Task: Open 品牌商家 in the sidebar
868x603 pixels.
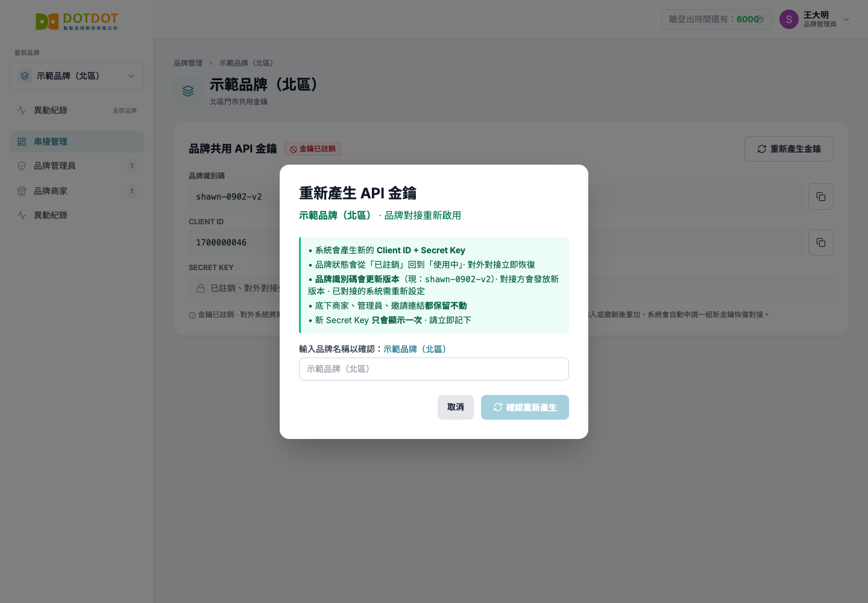Action: tap(77, 191)
